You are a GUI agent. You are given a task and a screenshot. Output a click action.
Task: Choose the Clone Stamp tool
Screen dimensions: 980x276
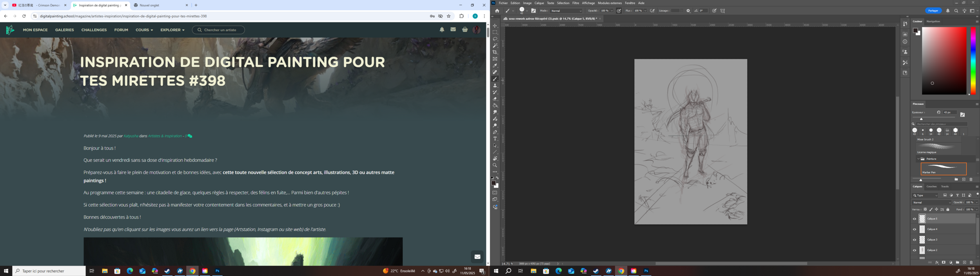495,86
